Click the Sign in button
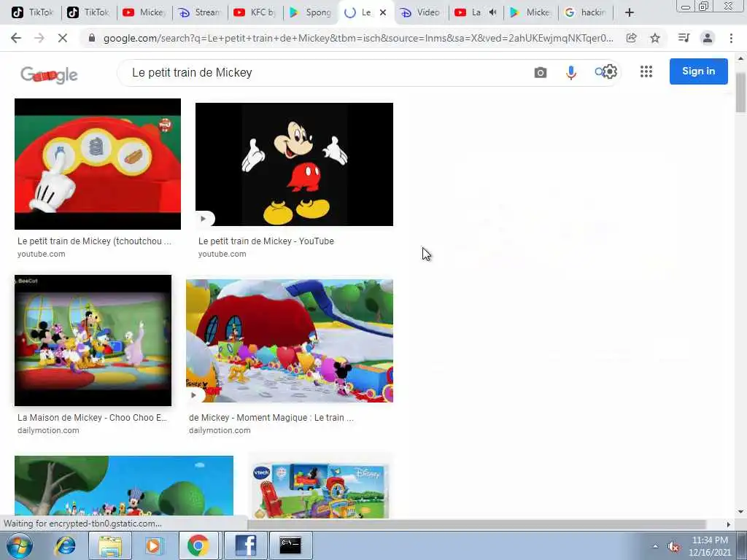Viewport: 747px width, 560px height. 698,71
